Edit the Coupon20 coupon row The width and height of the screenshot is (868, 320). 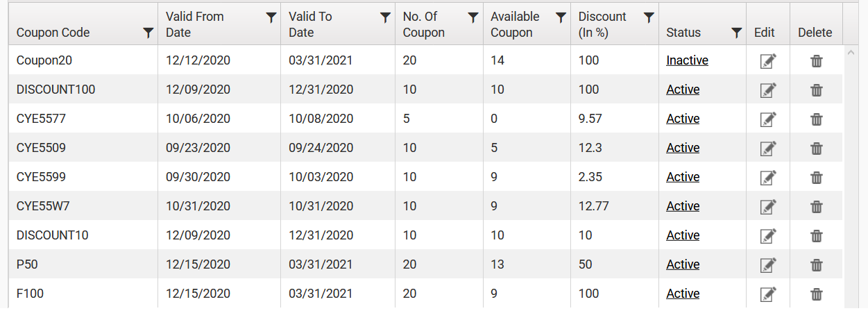767,61
